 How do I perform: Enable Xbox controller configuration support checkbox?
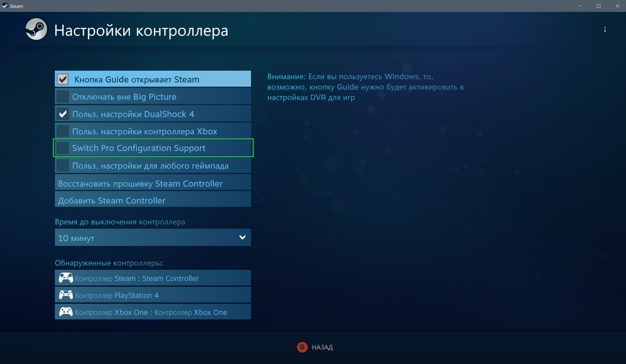point(63,131)
